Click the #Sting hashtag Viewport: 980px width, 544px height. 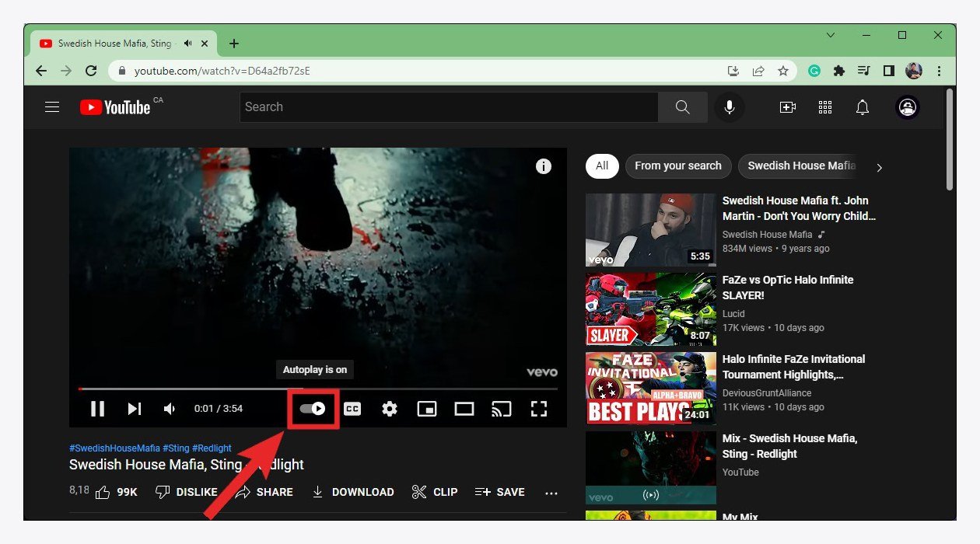click(177, 448)
